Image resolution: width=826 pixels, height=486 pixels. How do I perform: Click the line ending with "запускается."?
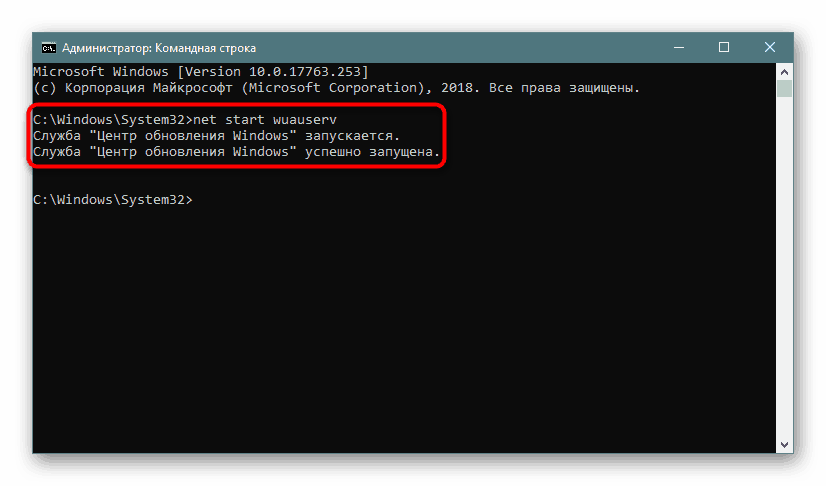pyautogui.click(x=215, y=136)
